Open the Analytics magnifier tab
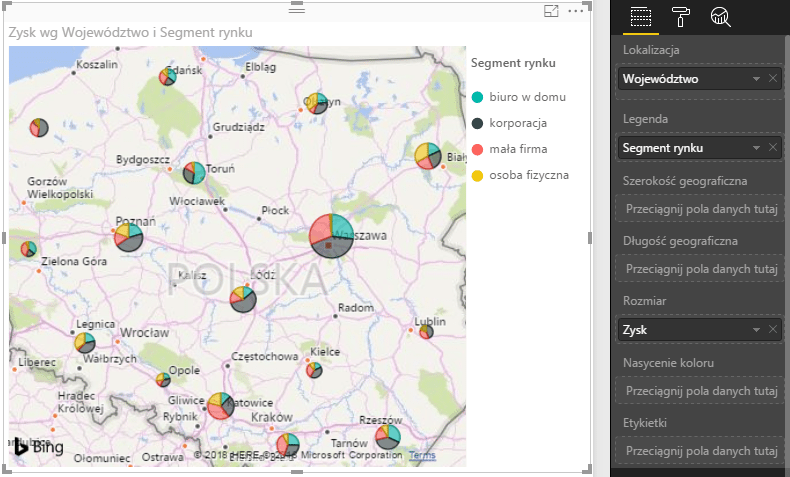This screenshot has height=477, width=790. tap(720, 16)
